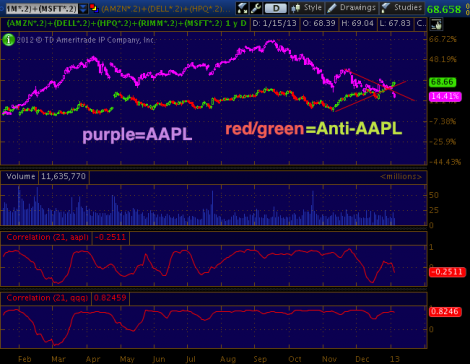Click the D aggregation period button
The width and height of the screenshot is (470, 364).
pos(276,8)
